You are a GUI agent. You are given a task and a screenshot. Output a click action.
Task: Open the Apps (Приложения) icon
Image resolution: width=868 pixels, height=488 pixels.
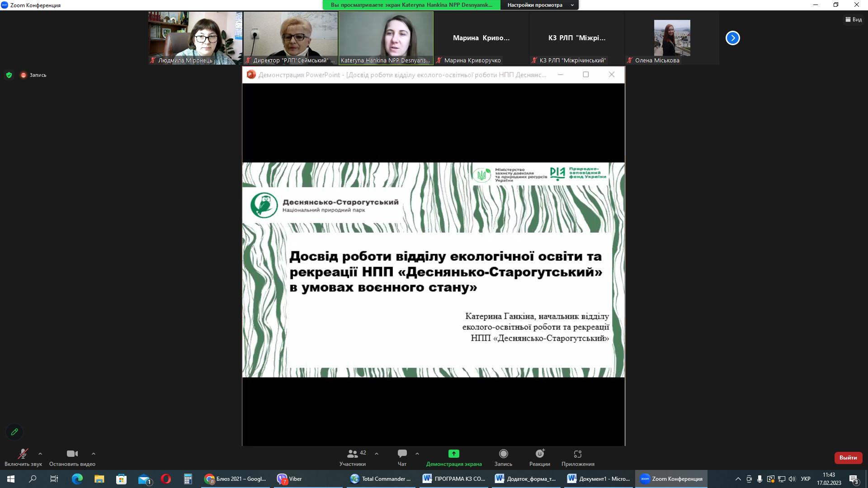(577, 454)
